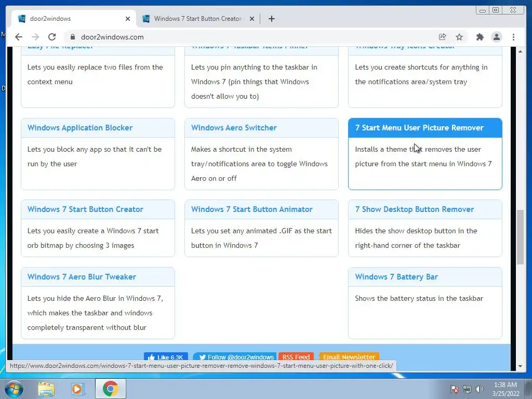This screenshot has width=532, height=399.
Task: Open the Windows Start orb
Action: [13, 389]
